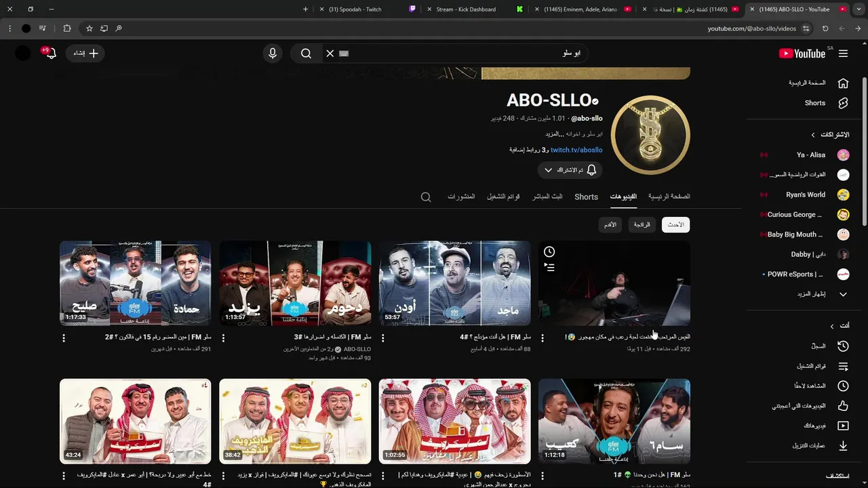The image size is (868, 488).
Task: Select the الأقدم (Oldest) filter chip
Action: point(610,224)
